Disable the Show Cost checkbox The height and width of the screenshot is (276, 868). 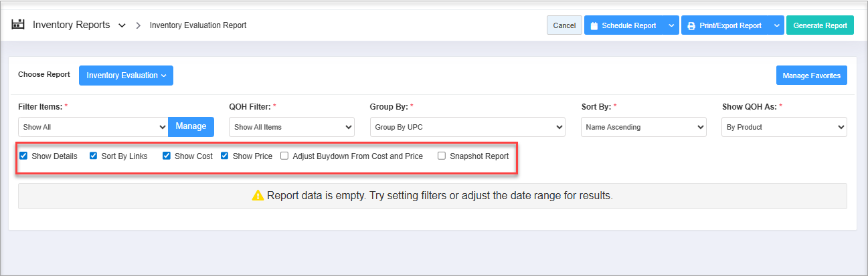coord(167,156)
